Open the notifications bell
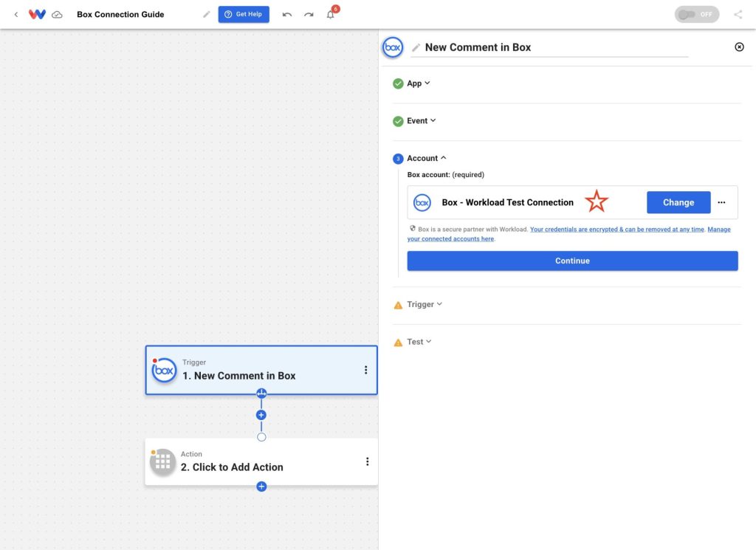This screenshot has width=756, height=550. point(331,15)
